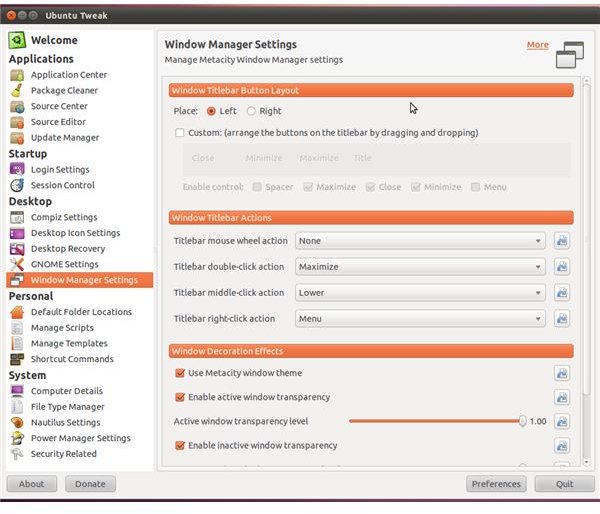
Task: Reset active window transparency level icon
Action: (x=562, y=421)
